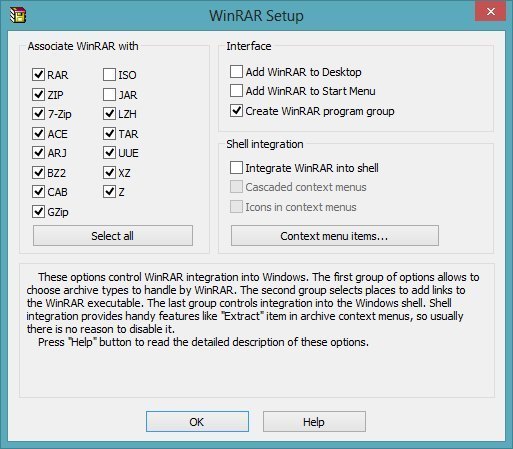
Task: Uncheck the XZ checkbox
Action: (x=109, y=173)
